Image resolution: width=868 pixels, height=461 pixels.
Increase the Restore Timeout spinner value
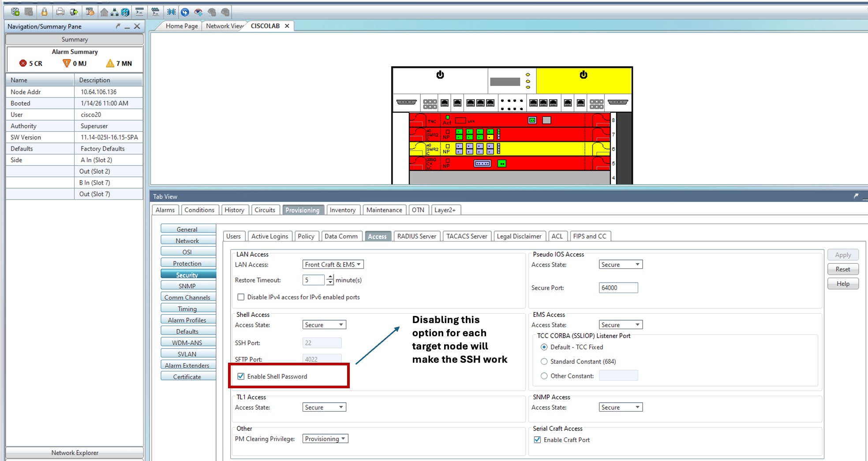click(x=330, y=277)
